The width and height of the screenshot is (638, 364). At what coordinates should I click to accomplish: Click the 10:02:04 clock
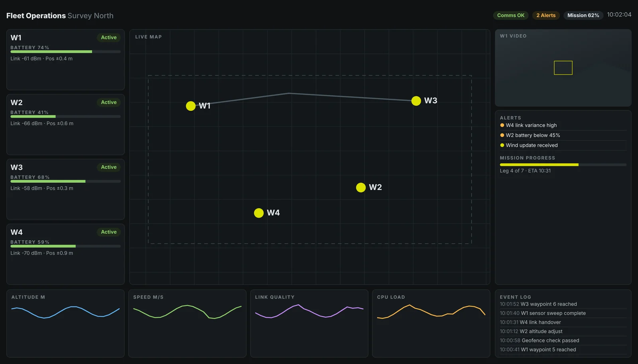(x=619, y=15)
